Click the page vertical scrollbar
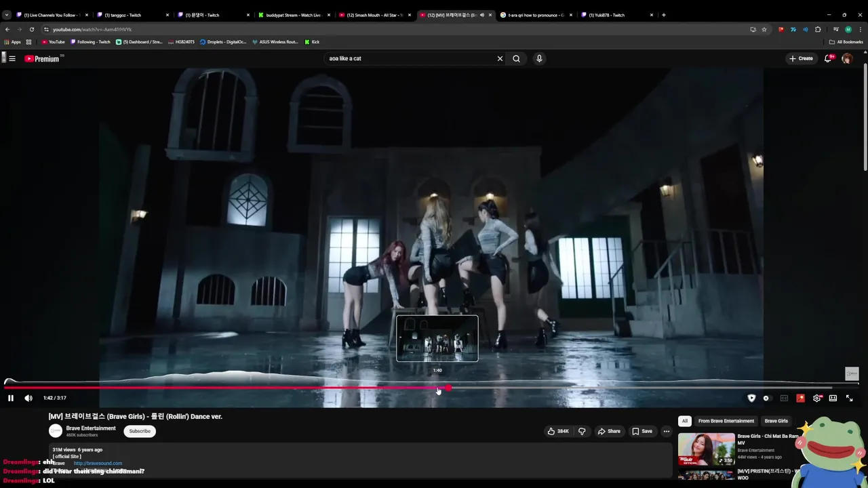 (x=865, y=119)
